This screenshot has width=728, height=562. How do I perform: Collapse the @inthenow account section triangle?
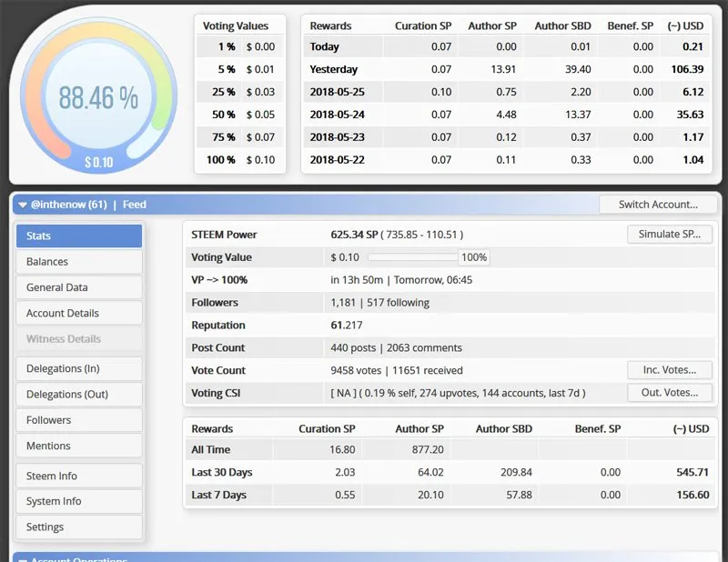point(22,205)
